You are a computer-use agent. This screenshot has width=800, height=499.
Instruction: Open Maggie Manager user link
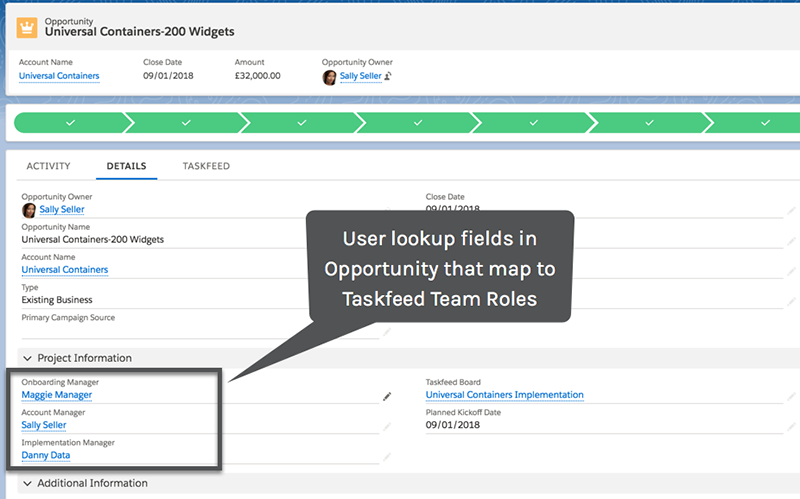56,395
